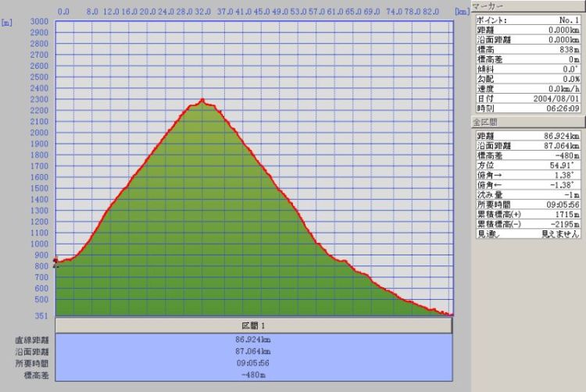This screenshot has height=392, width=586.
Task: Select the 日付 2004/08/01 row
Action: [x=528, y=98]
